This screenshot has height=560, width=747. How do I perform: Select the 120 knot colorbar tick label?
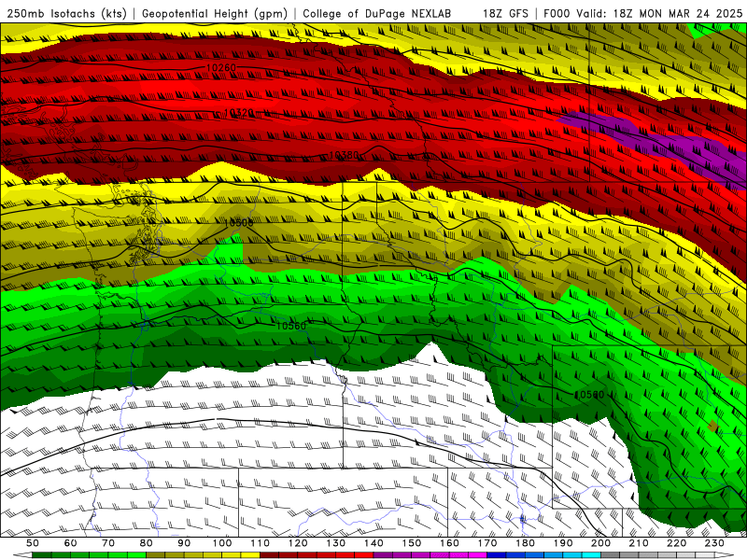[x=298, y=543]
